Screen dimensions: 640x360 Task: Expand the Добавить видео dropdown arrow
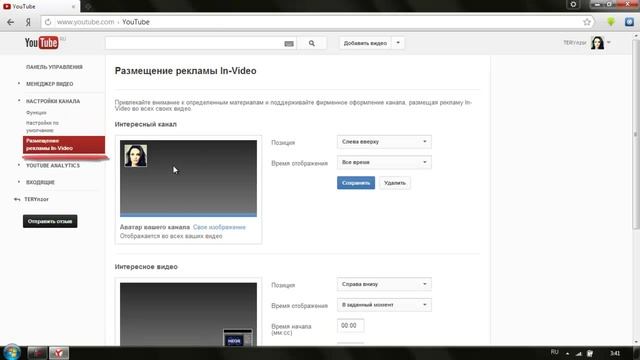click(x=398, y=43)
